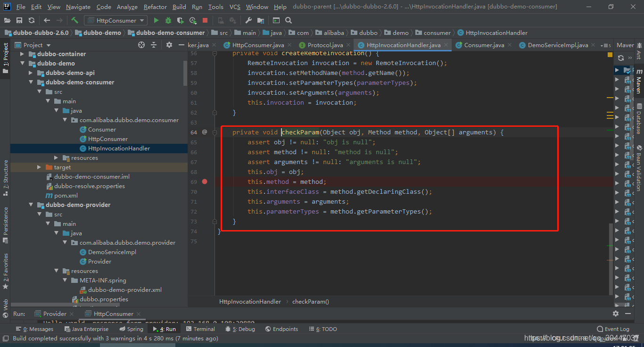The image size is (644, 347).
Task: Close the HttpInvocationHandler.java tab
Action: tap(446, 45)
